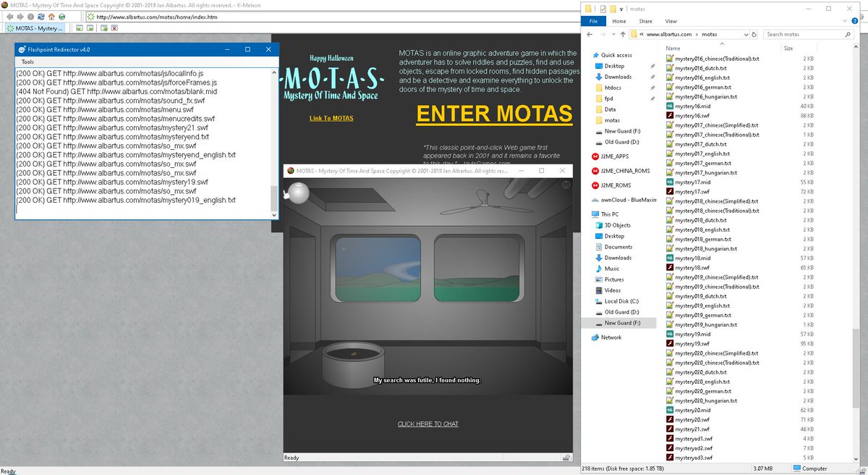Stop page loading in K-Meleon
This screenshot has height=475, width=868.
point(30,17)
